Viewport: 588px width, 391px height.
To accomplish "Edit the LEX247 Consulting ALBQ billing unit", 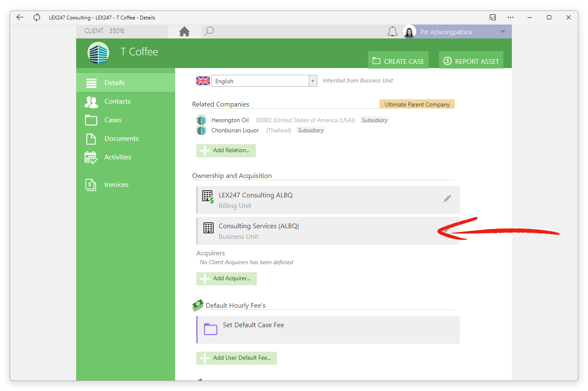I will click(x=447, y=199).
